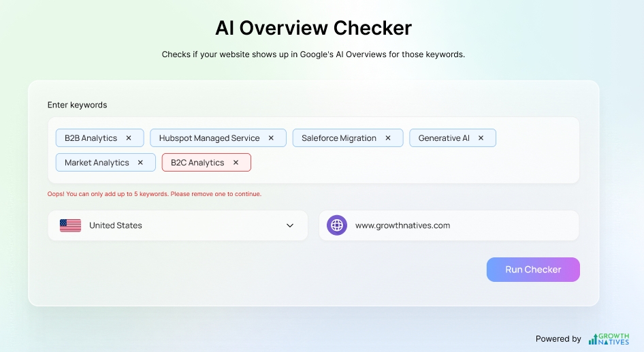The image size is (644, 352).
Task: Run the AI Overview checker
Action: point(533,270)
